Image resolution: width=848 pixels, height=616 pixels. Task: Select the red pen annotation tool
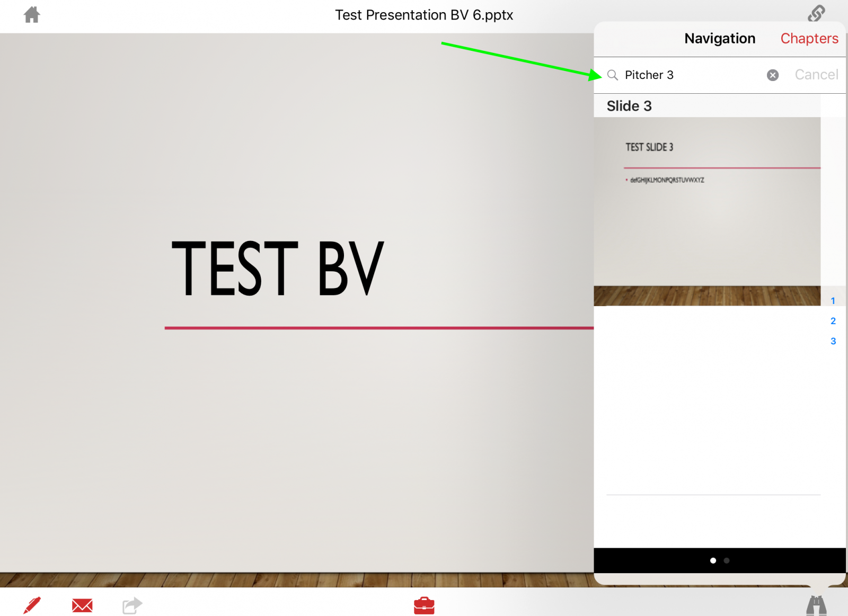click(x=32, y=605)
